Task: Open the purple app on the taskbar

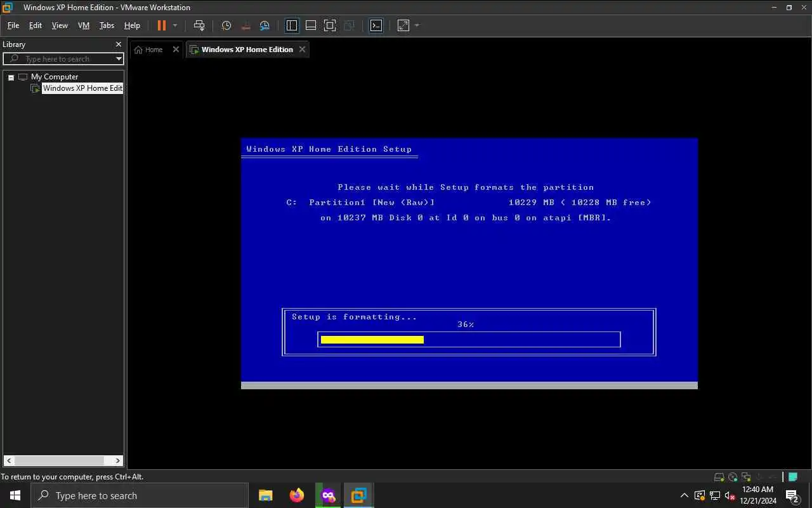Action: (328, 495)
